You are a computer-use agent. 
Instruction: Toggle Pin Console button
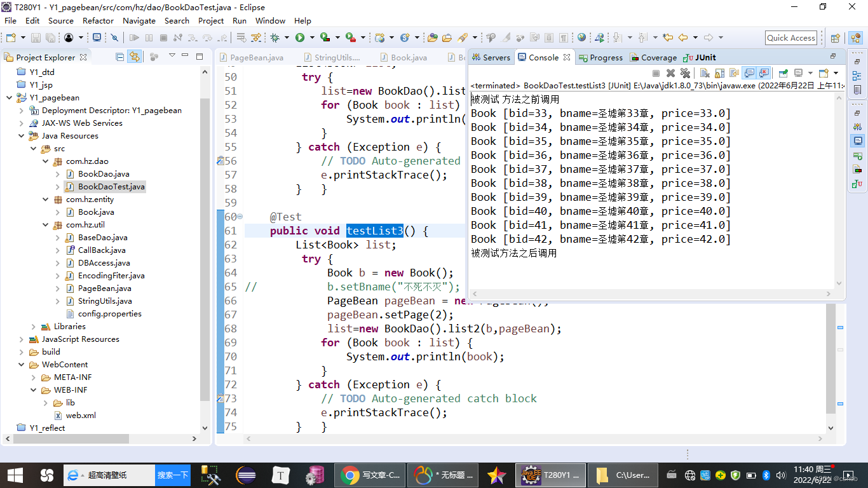tap(783, 73)
